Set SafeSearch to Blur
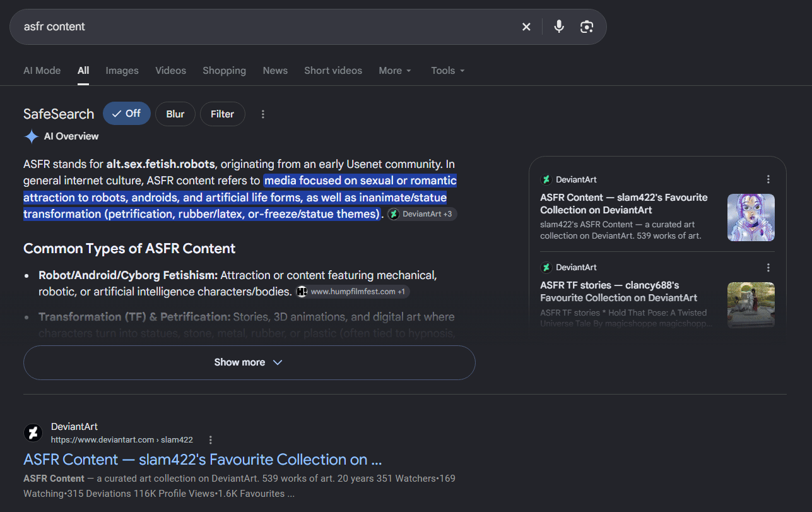The height and width of the screenshot is (512, 812). [x=175, y=114]
